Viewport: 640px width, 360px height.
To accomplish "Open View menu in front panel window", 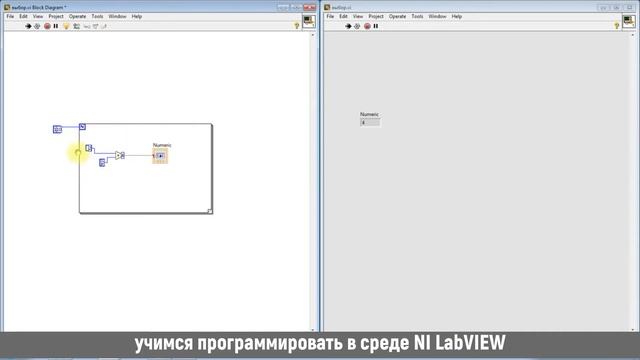I will click(x=358, y=16).
